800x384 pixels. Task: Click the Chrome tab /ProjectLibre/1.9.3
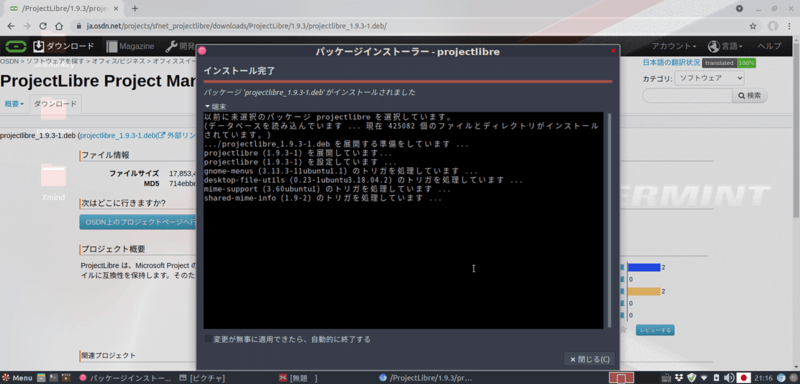pos(65,9)
